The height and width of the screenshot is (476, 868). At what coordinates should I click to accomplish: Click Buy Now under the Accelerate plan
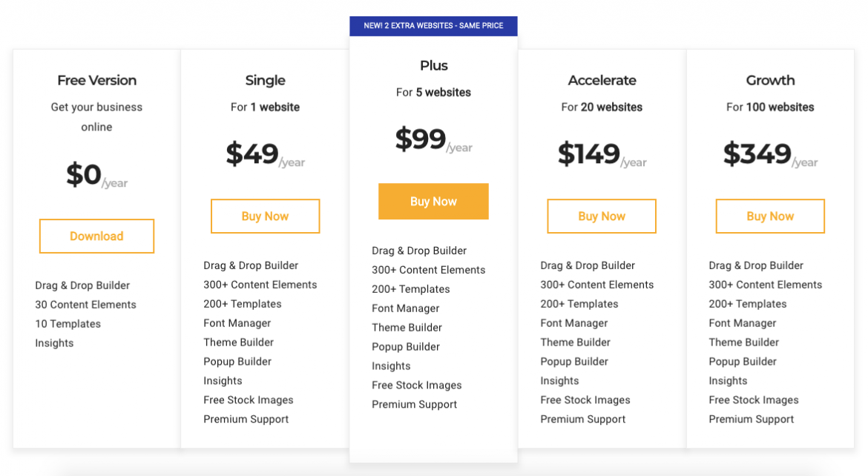pyautogui.click(x=601, y=216)
